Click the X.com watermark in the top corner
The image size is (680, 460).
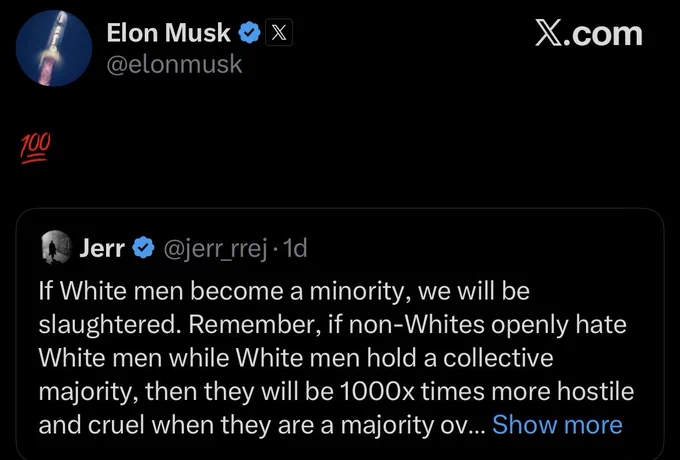588,34
